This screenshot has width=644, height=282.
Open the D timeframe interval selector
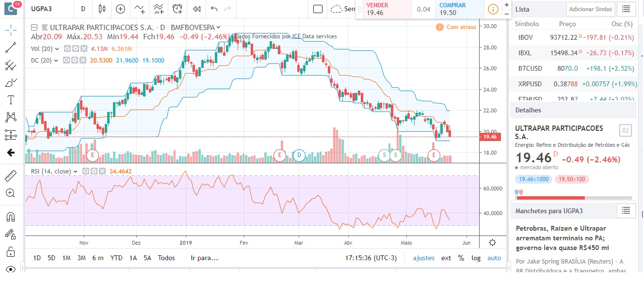tap(83, 9)
